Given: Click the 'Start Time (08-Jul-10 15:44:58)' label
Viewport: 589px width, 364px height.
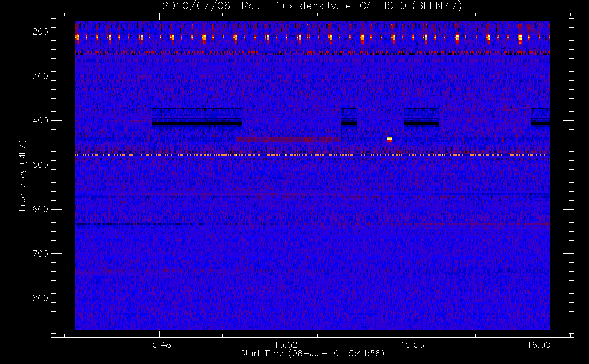Looking at the screenshot, I should [x=312, y=353].
